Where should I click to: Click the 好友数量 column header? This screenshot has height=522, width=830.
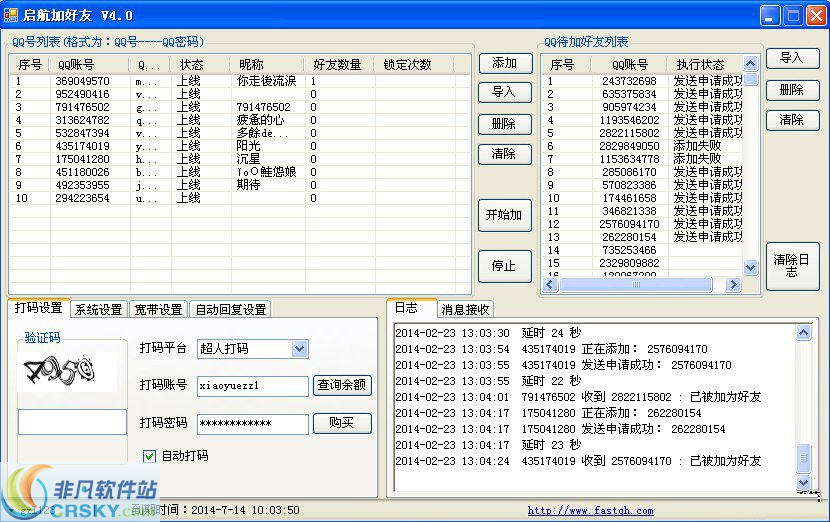pos(339,65)
